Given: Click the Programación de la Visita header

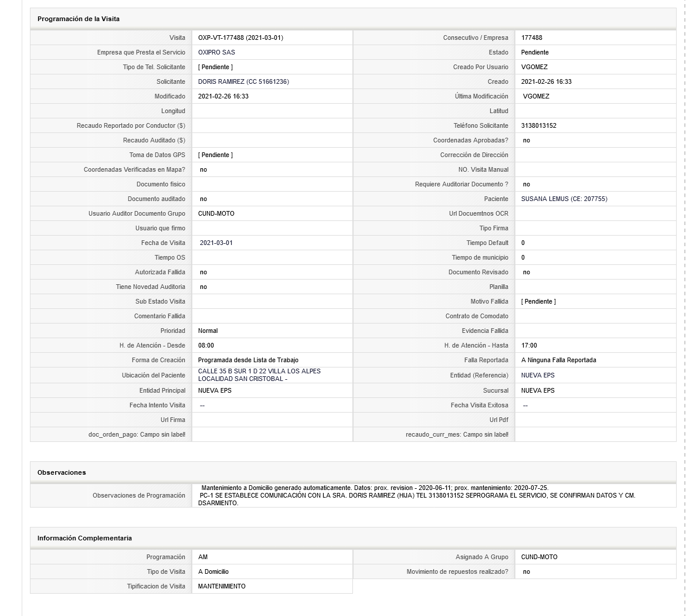Looking at the screenshot, I should click(78, 19).
